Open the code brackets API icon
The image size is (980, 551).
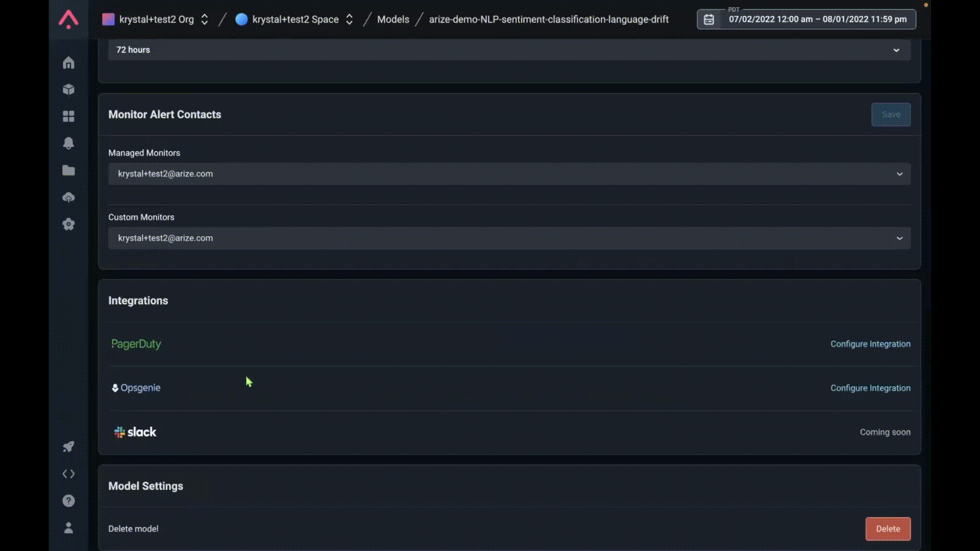pos(68,474)
